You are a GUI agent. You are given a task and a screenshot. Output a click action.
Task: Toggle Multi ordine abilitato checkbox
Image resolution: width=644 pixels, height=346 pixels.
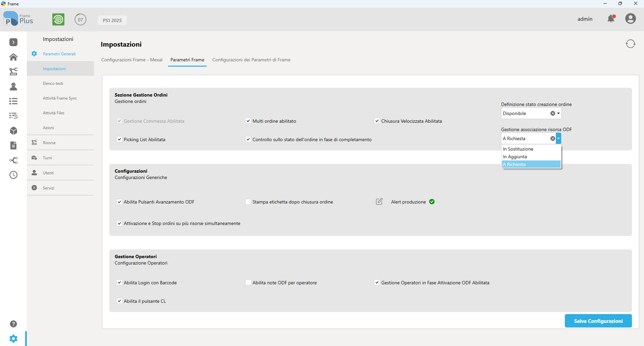[248, 121]
